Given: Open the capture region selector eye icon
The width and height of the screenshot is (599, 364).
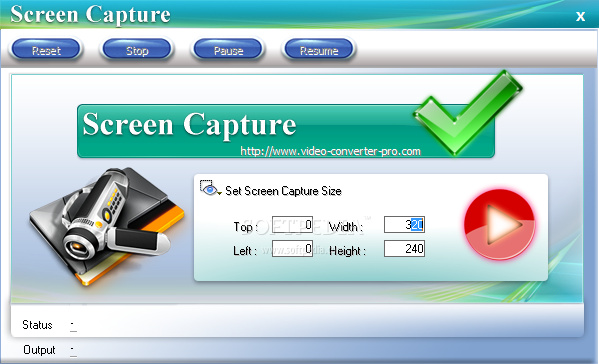Looking at the screenshot, I should (x=209, y=188).
